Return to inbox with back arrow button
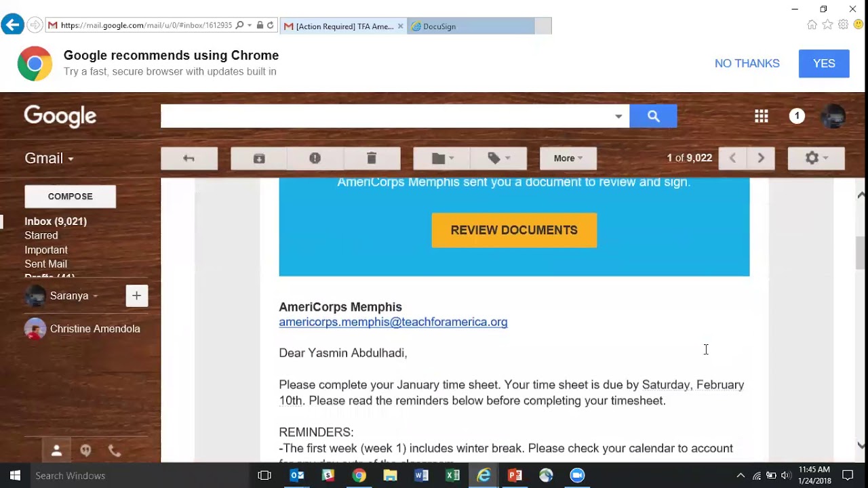Screen dimensions: 868x488 189,158
